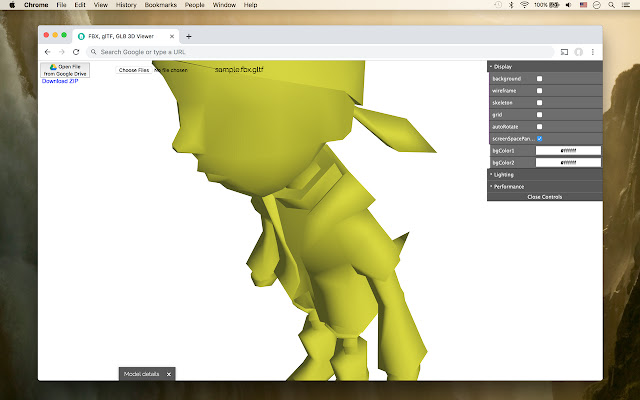Open the History menu
Image resolution: width=640 pixels, height=400 pixels.
click(126, 5)
